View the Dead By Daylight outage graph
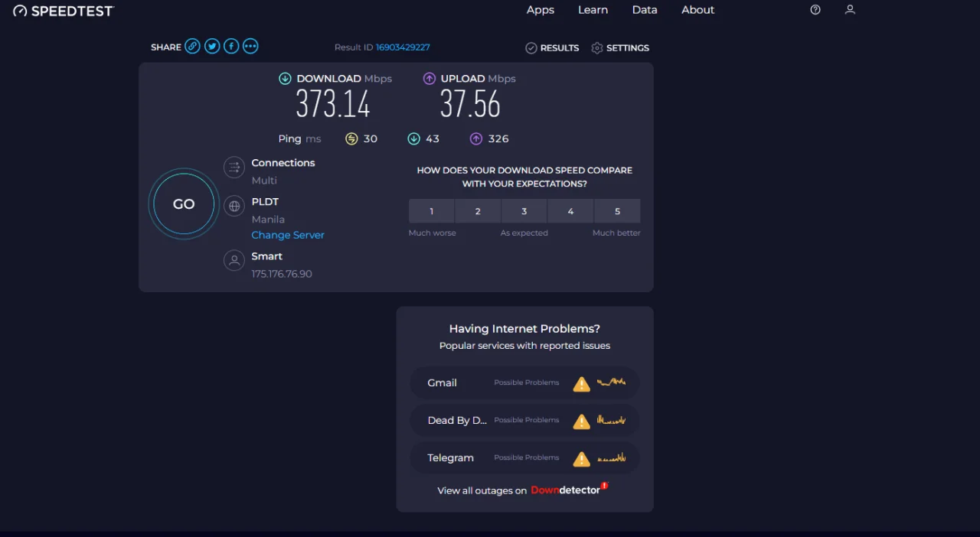 [612, 419]
